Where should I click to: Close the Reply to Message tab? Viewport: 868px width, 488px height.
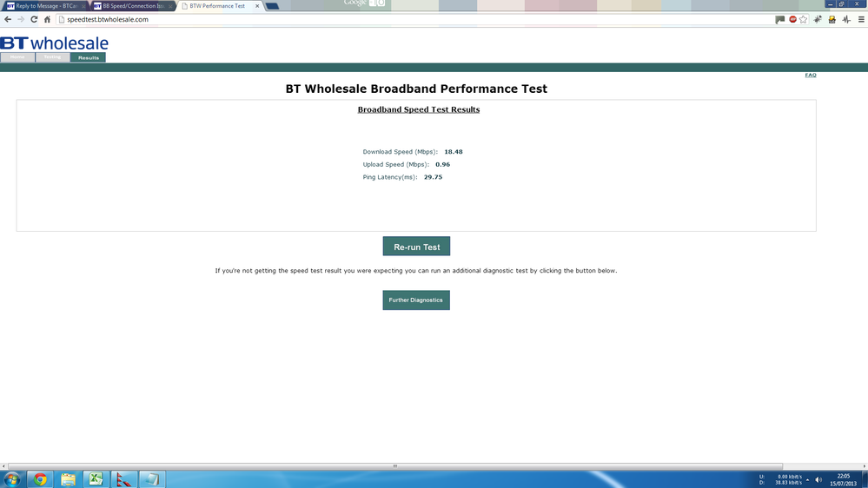click(83, 6)
